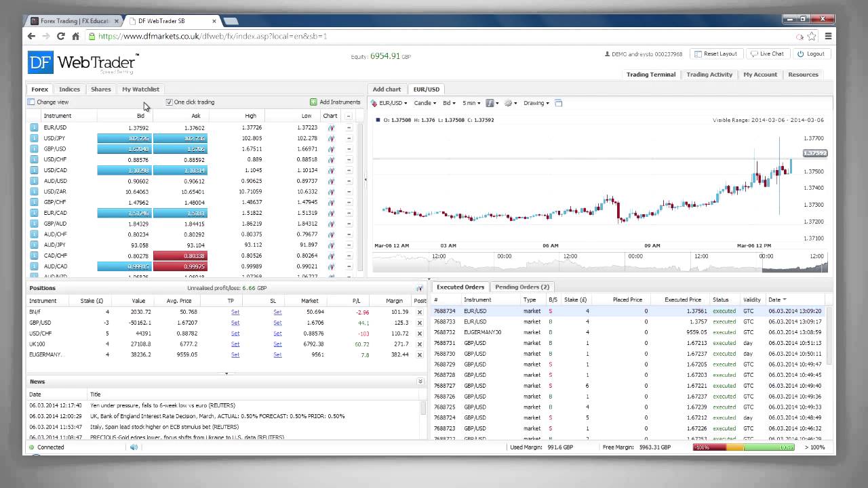This screenshot has width=868, height=488.
Task: Mute sound via speaker icon in status bar
Action: (134, 447)
